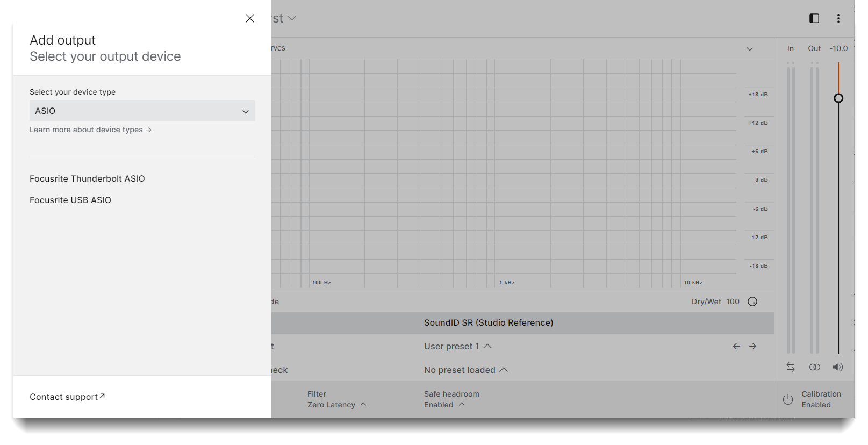The height and width of the screenshot is (445, 868).
Task: Toggle the Calibration power button
Action: 788,399
